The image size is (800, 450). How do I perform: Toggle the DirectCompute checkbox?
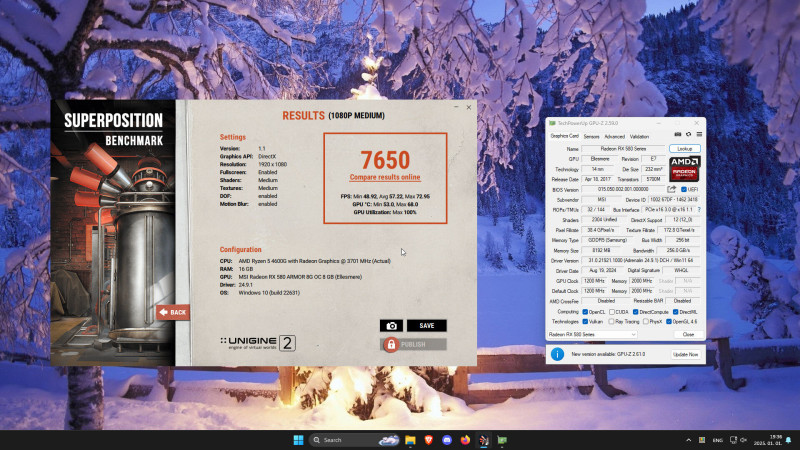pos(636,312)
